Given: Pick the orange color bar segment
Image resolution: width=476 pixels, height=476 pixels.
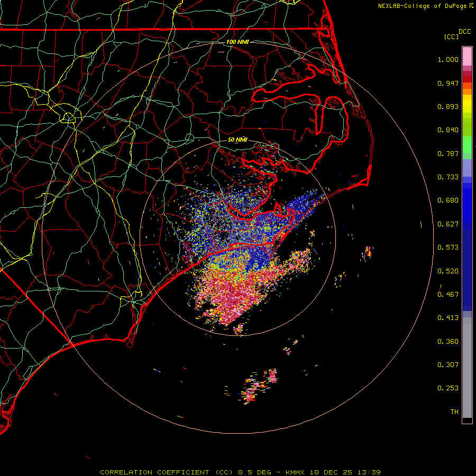Looking at the screenshot, I should 467,91.
